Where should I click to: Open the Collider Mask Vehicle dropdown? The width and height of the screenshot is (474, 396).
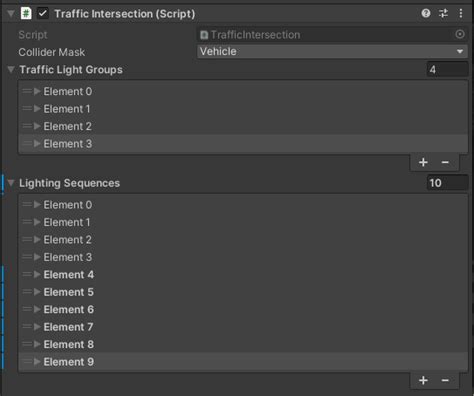(332, 52)
